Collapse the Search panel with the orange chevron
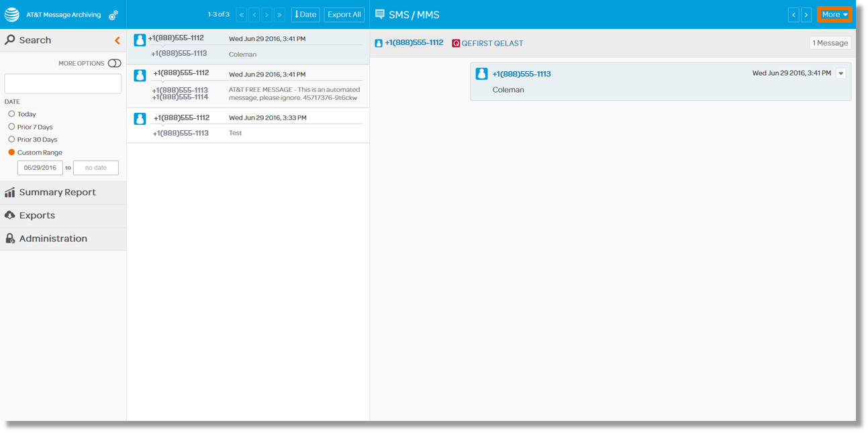Viewport: 868px width, 433px height. [117, 40]
